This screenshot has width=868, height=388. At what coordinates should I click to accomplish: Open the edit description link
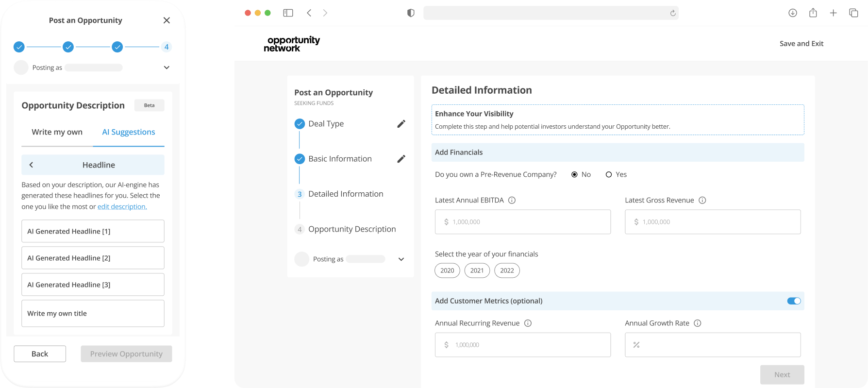[122, 206]
